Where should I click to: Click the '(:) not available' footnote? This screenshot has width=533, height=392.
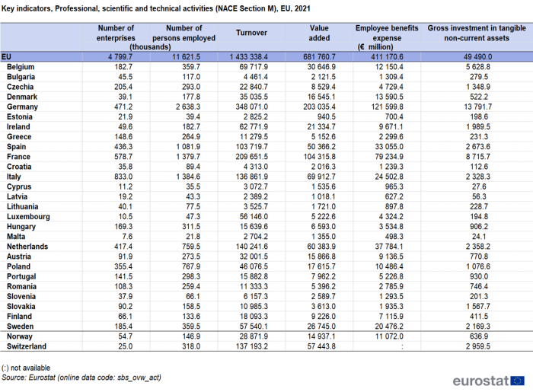click(26, 368)
